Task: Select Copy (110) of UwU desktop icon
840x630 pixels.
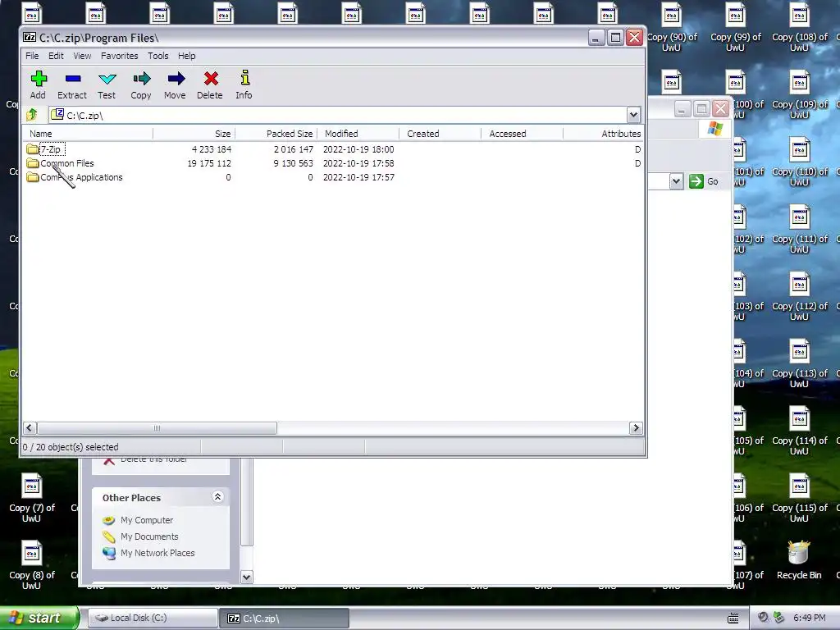Action: 799,162
